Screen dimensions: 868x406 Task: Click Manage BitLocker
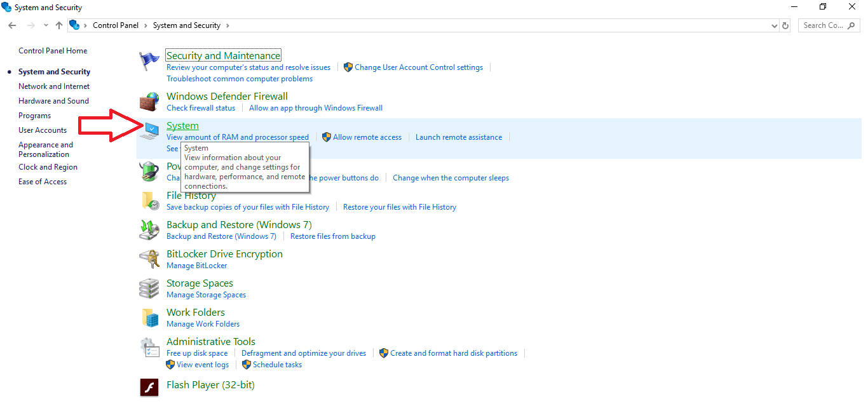pos(196,266)
